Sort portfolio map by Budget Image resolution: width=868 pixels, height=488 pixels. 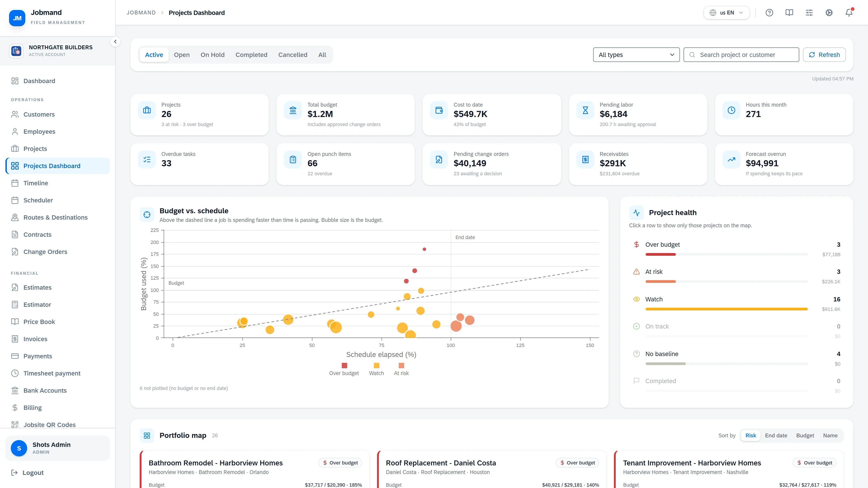point(805,435)
